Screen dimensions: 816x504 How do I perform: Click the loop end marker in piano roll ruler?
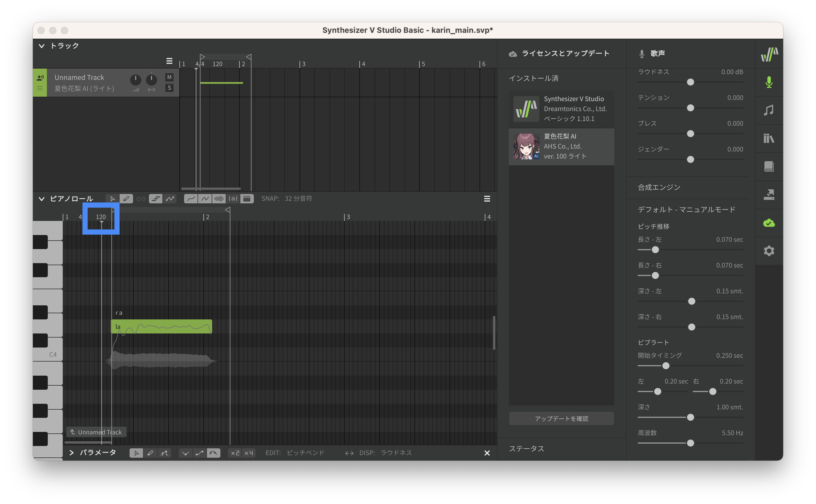[228, 210]
